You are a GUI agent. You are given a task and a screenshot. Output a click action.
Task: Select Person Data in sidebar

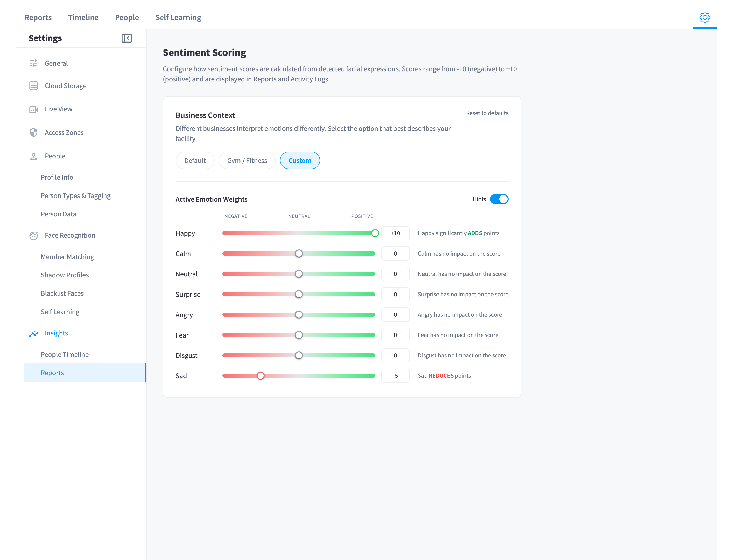pyautogui.click(x=59, y=214)
